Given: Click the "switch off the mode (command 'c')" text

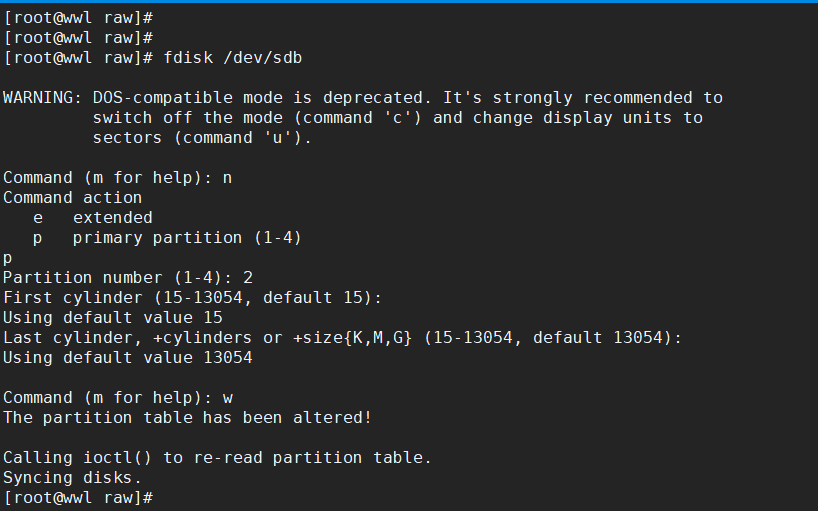Looking at the screenshot, I should click(x=257, y=118).
